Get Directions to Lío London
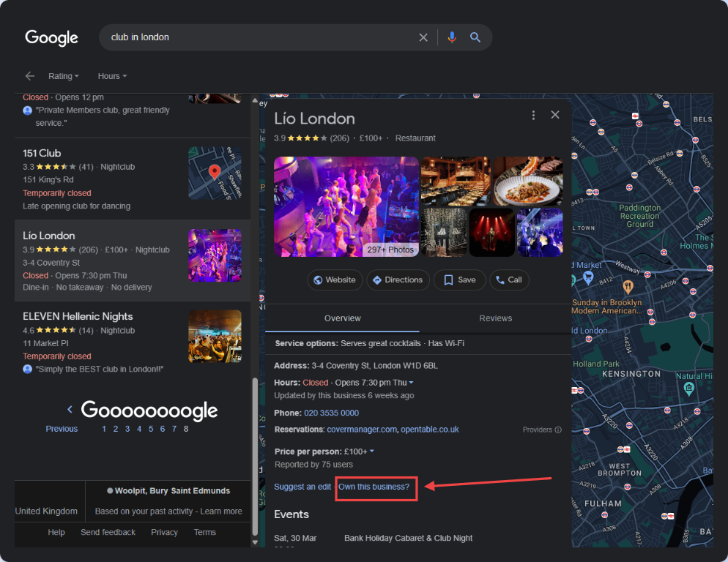The height and width of the screenshot is (562, 728). [x=398, y=280]
